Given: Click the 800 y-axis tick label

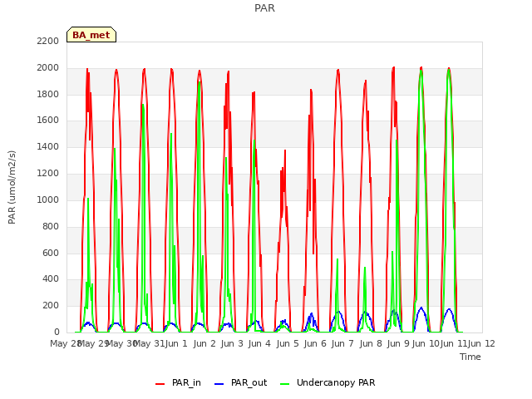Looking at the screenshot, I should (x=51, y=226).
